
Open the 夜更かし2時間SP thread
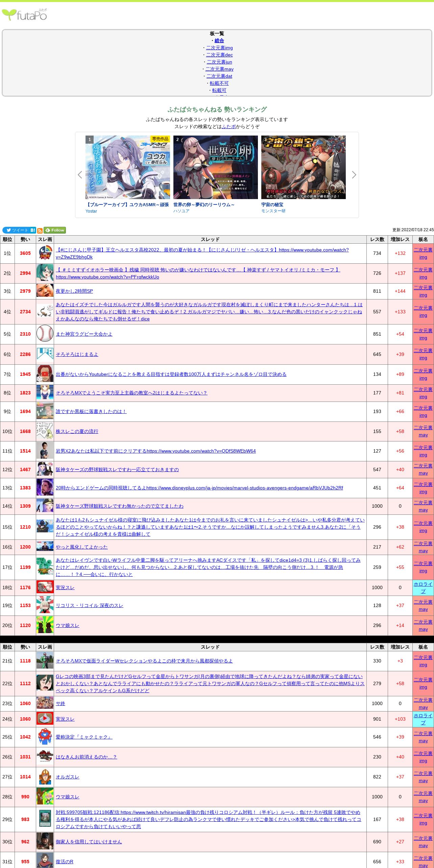(x=74, y=291)
